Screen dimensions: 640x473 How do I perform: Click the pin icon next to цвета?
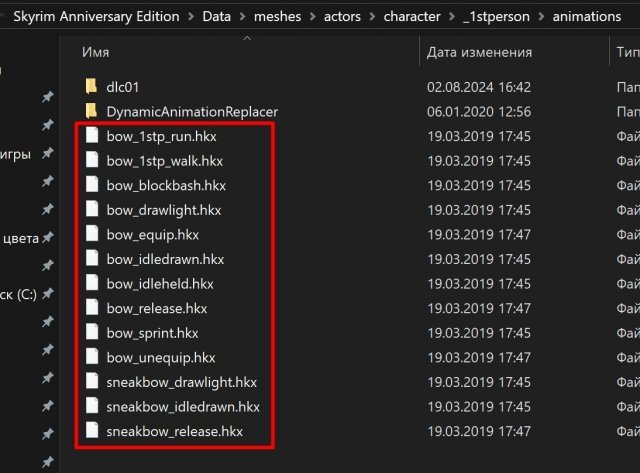(x=48, y=237)
